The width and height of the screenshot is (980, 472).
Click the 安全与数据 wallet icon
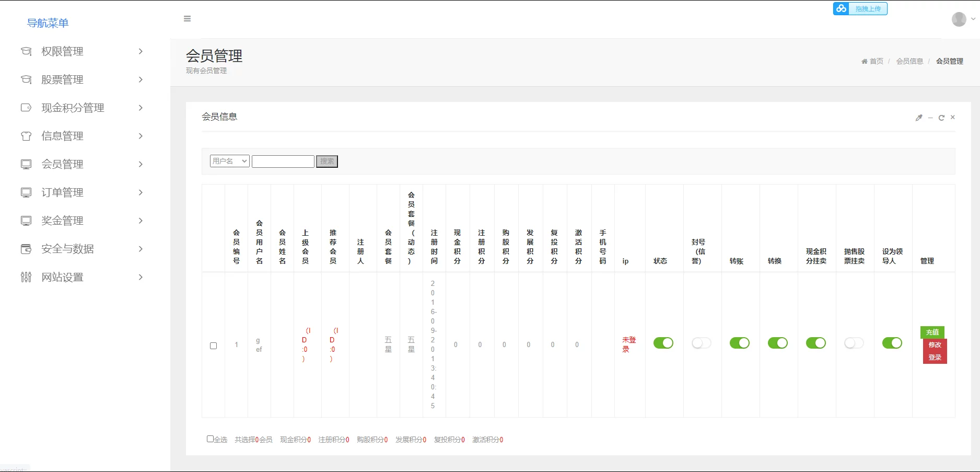pos(26,249)
